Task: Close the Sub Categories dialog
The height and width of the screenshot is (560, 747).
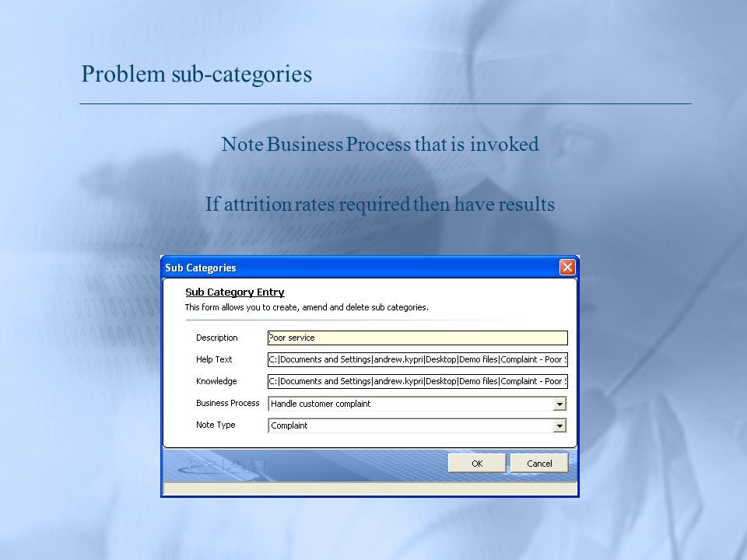Action: coord(567,267)
